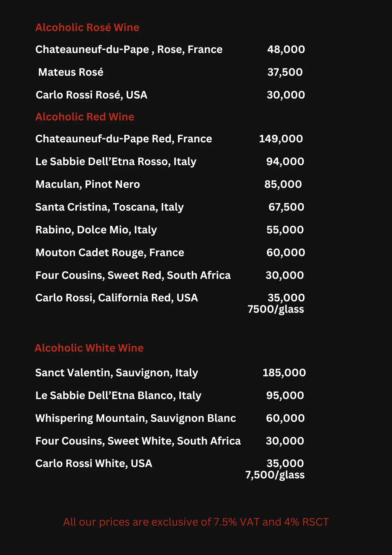Click the 7500/glass price under California Red
392x555 pixels.
276,309
